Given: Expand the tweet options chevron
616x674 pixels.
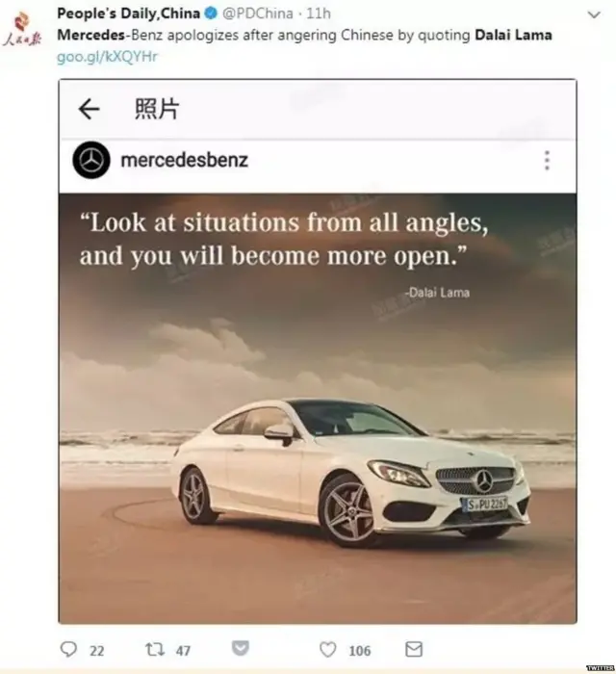Looking at the screenshot, I should coord(594,15).
